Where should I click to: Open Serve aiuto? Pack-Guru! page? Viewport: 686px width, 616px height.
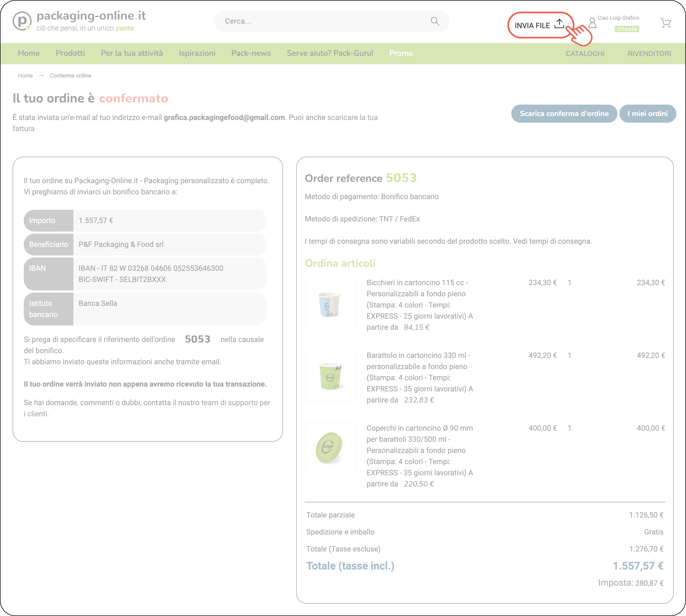[x=330, y=53]
